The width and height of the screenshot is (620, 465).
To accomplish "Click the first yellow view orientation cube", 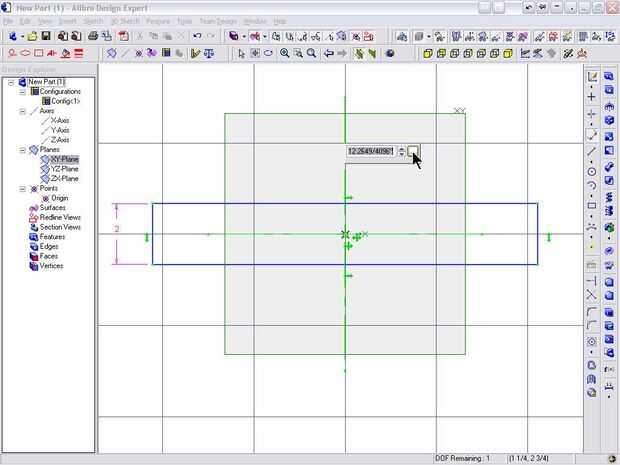I will [x=428, y=53].
